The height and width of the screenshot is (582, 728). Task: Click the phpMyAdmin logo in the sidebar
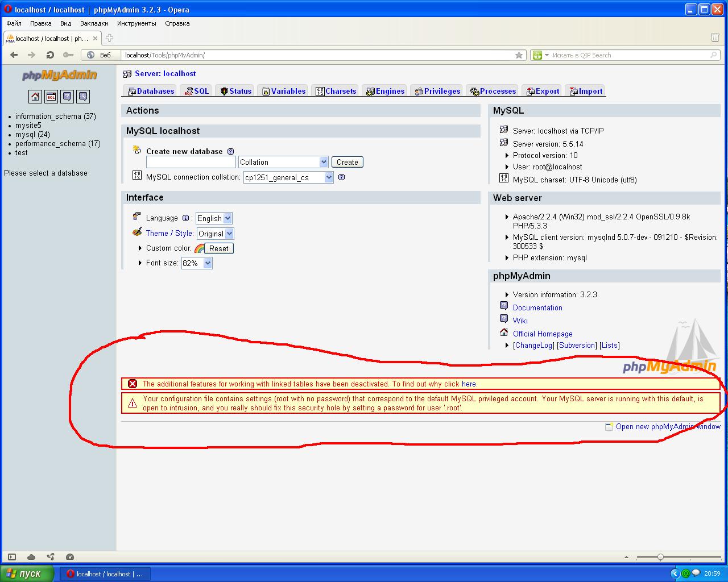coord(59,75)
